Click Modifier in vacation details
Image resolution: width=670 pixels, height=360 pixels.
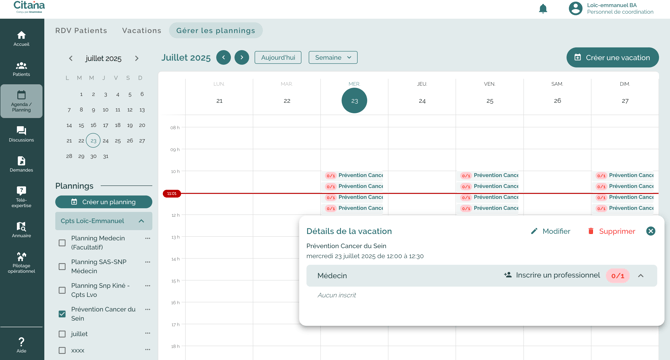550,231
